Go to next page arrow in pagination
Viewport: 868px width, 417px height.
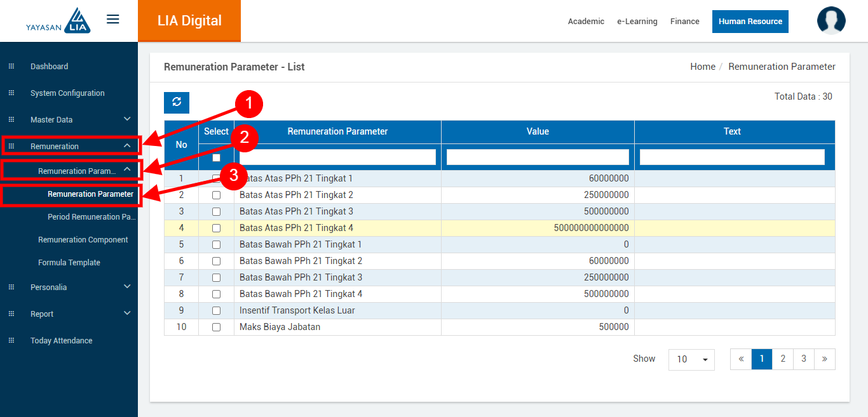[x=824, y=359]
